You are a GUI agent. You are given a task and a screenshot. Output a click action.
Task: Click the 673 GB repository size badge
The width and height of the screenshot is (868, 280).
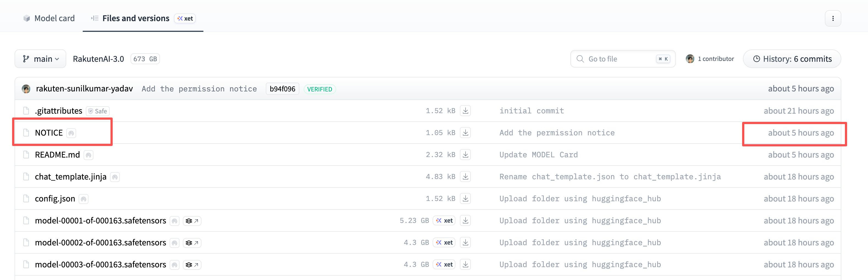point(145,59)
